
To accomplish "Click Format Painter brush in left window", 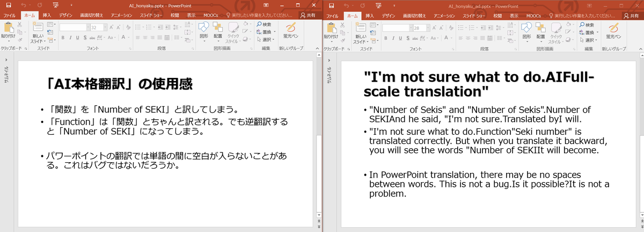I will tap(19, 40).
